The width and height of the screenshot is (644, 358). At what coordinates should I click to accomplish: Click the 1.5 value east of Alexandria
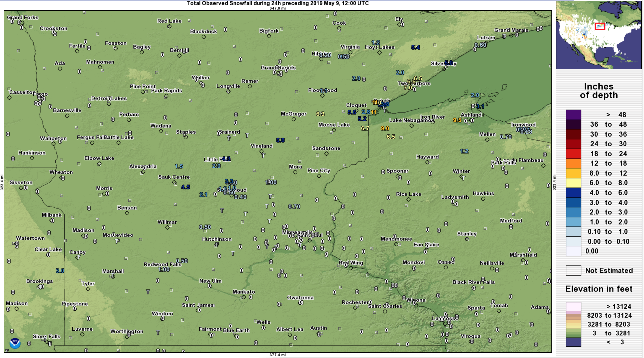pos(179,166)
